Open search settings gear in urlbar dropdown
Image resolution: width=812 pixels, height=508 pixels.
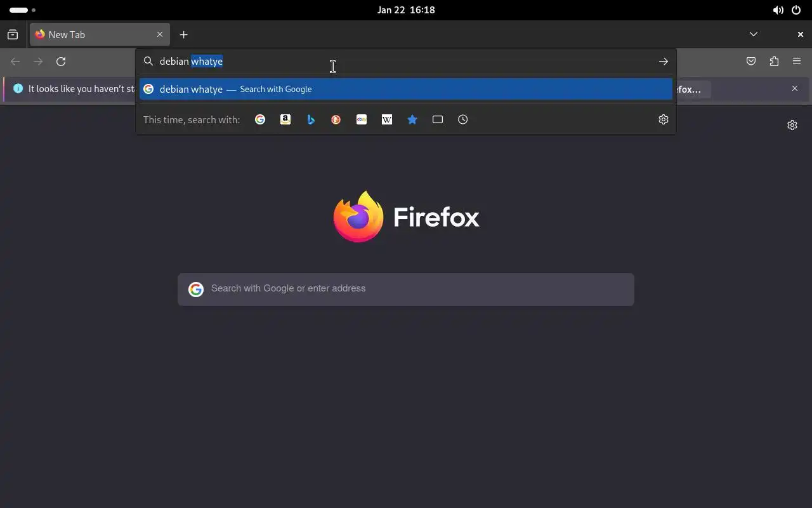(664, 119)
